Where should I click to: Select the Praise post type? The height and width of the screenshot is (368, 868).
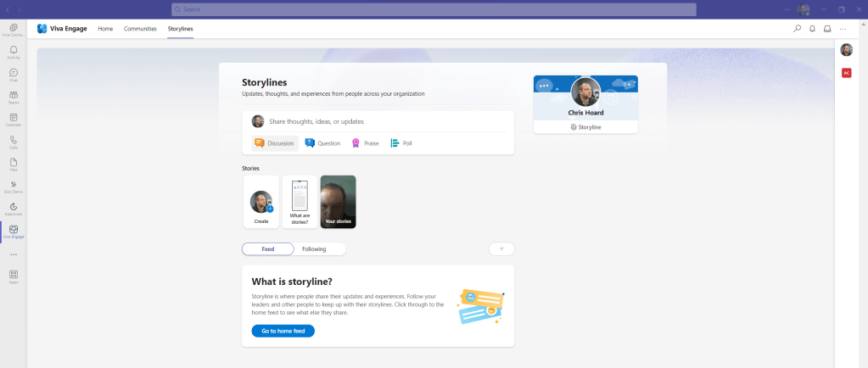point(366,143)
